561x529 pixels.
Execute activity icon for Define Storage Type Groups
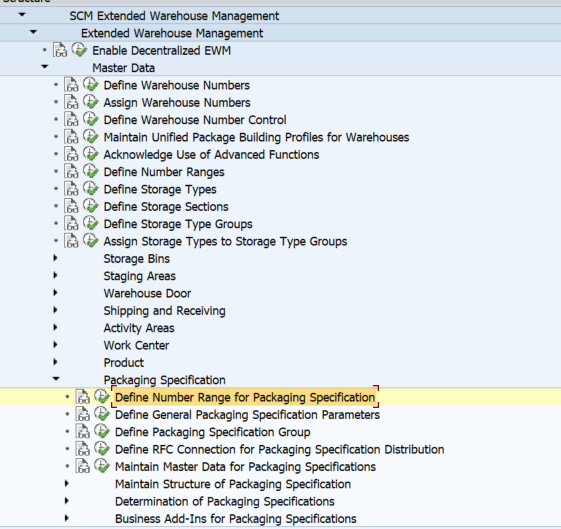tap(91, 223)
